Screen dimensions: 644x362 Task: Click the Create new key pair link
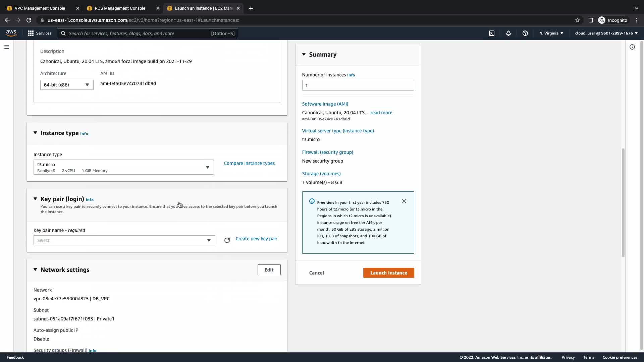(256, 239)
